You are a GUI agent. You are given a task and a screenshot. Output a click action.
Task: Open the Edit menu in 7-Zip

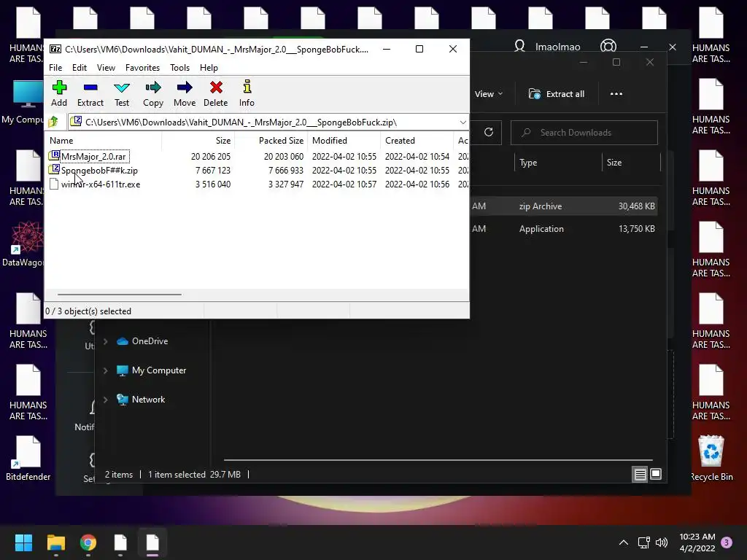click(x=79, y=68)
